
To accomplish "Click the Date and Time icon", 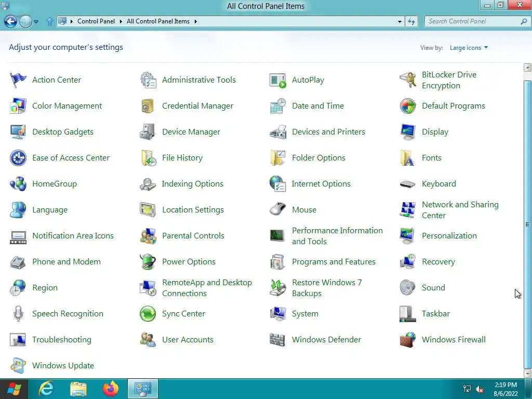I will [x=277, y=106].
